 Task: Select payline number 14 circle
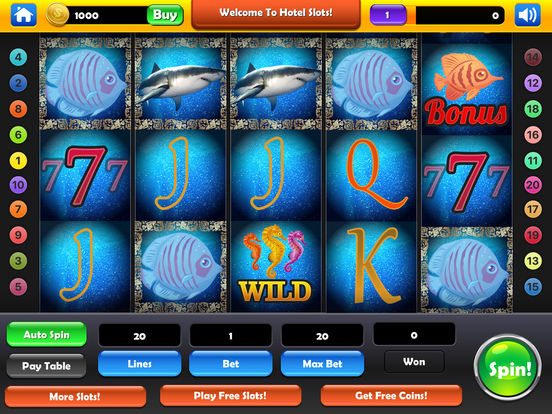(x=533, y=57)
